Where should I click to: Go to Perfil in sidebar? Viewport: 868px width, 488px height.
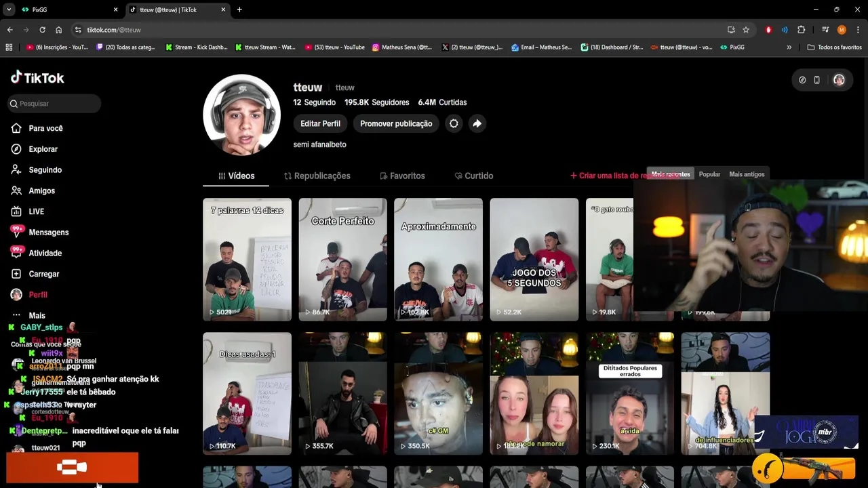coord(29,295)
